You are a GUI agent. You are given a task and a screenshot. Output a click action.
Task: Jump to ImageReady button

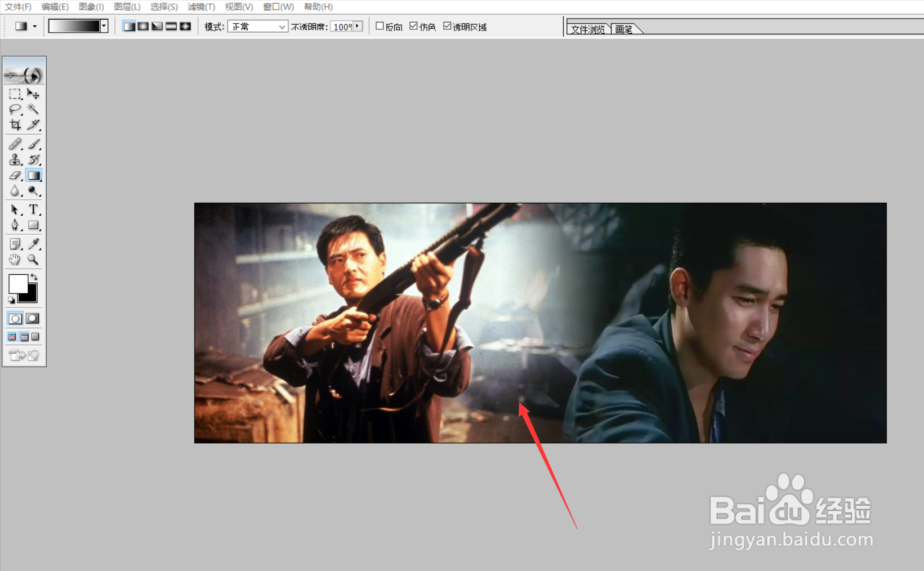24,355
